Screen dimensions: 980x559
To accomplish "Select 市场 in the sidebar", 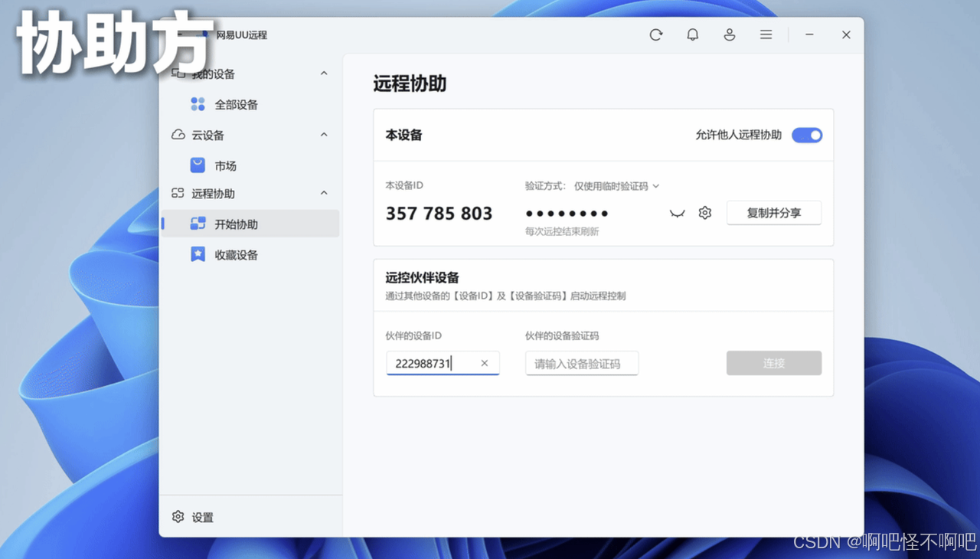I will [x=250, y=165].
